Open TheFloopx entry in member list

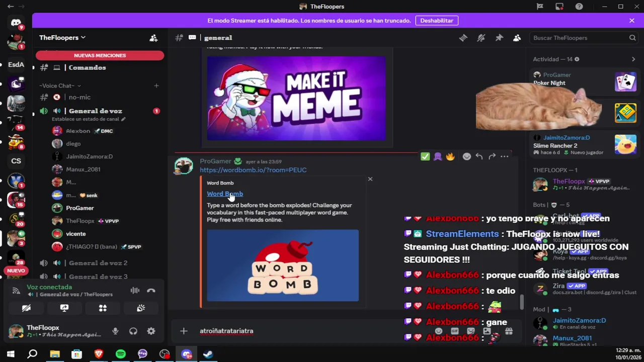(x=583, y=185)
